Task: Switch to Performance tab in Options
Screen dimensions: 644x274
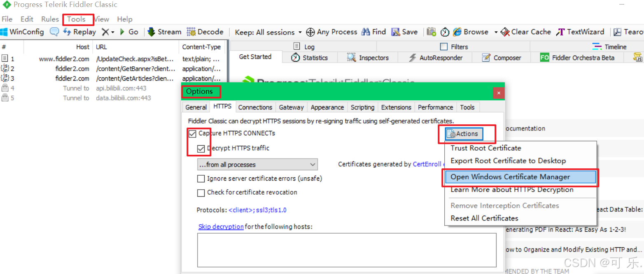Action: [x=435, y=107]
